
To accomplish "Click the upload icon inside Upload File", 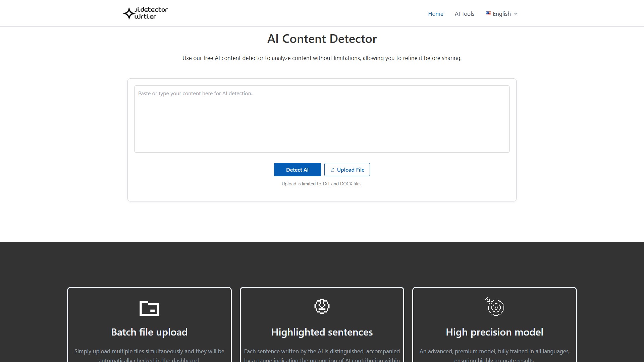I will 332,170.
